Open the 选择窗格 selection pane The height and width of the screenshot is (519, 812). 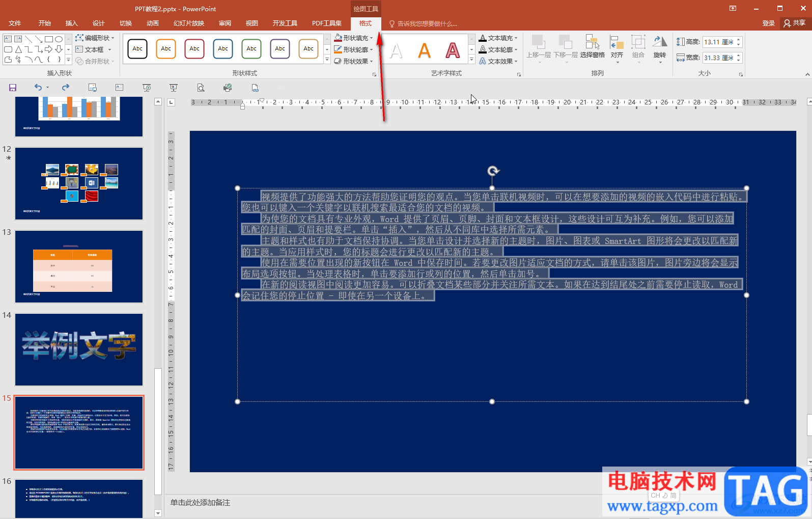tap(592, 47)
